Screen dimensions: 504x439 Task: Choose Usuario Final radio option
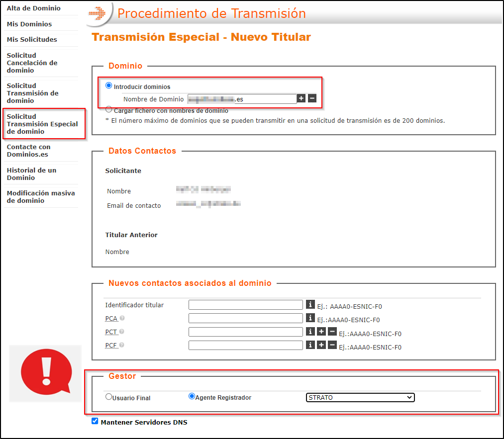coord(108,397)
